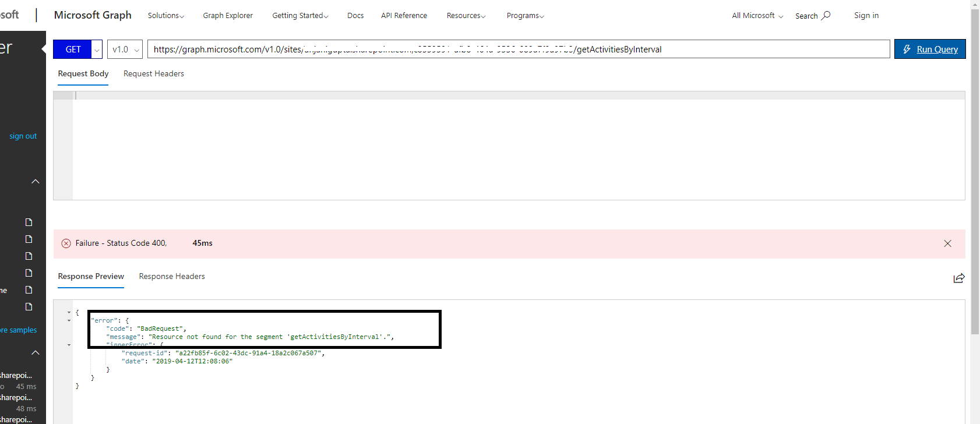This screenshot has height=424, width=980.
Task: Open the Docs nav item
Action: pyautogui.click(x=355, y=16)
